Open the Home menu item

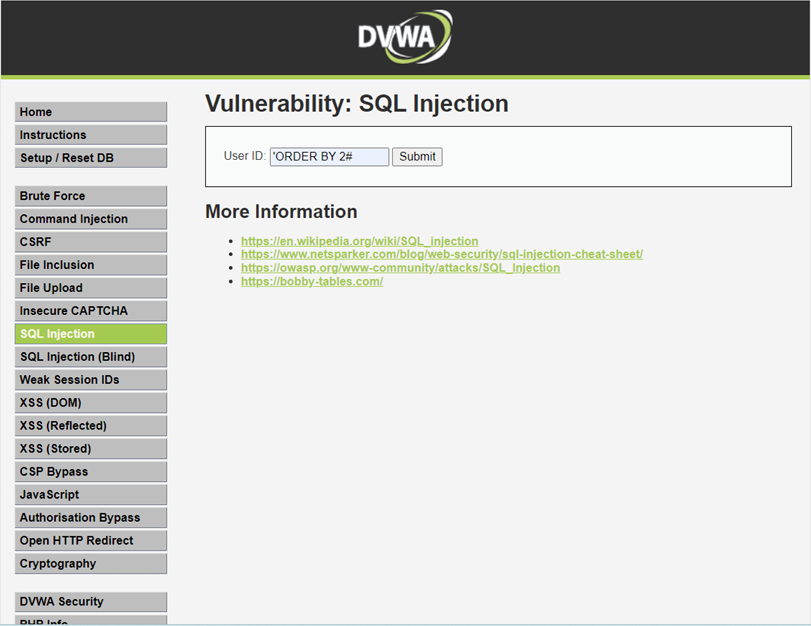91,112
